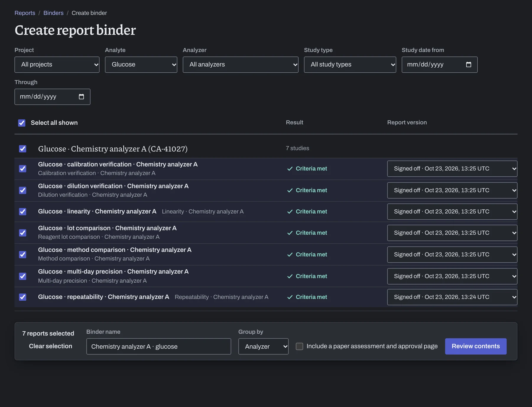Open calendar picker in Through field

(x=81, y=97)
